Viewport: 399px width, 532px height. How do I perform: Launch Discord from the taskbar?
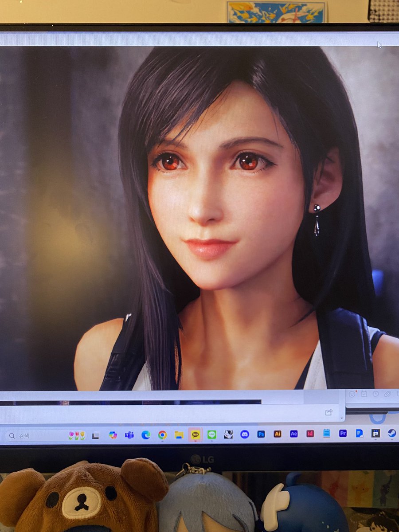pyautogui.click(x=244, y=434)
